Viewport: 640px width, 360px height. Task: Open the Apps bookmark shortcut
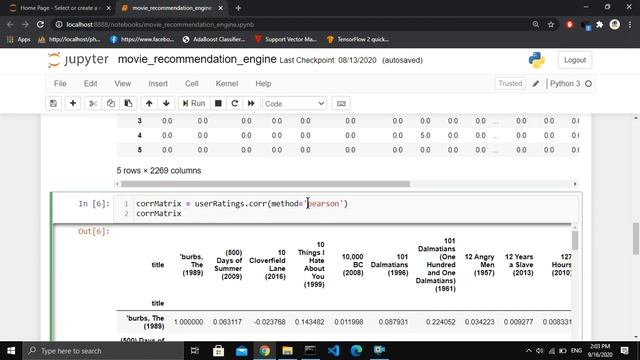pyautogui.click(x=19, y=39)
